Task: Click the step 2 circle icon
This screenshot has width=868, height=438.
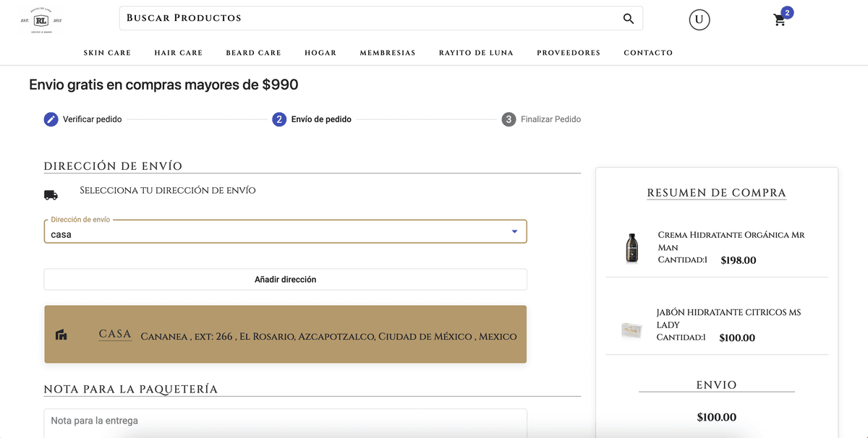Action: [x=279, y=119]
